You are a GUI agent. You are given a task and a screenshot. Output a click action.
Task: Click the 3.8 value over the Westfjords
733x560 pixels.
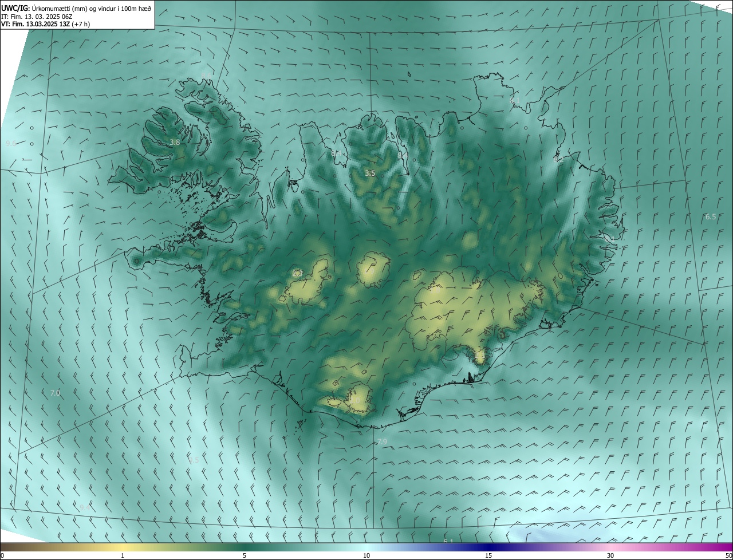pos(175,142)
